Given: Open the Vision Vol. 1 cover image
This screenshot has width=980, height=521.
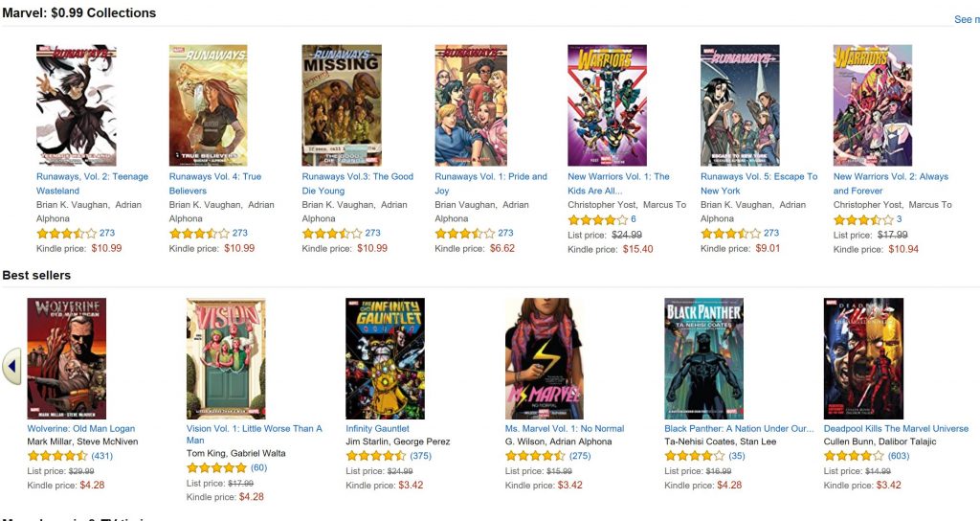Looking at the screenshot, I should pos(226,358).
